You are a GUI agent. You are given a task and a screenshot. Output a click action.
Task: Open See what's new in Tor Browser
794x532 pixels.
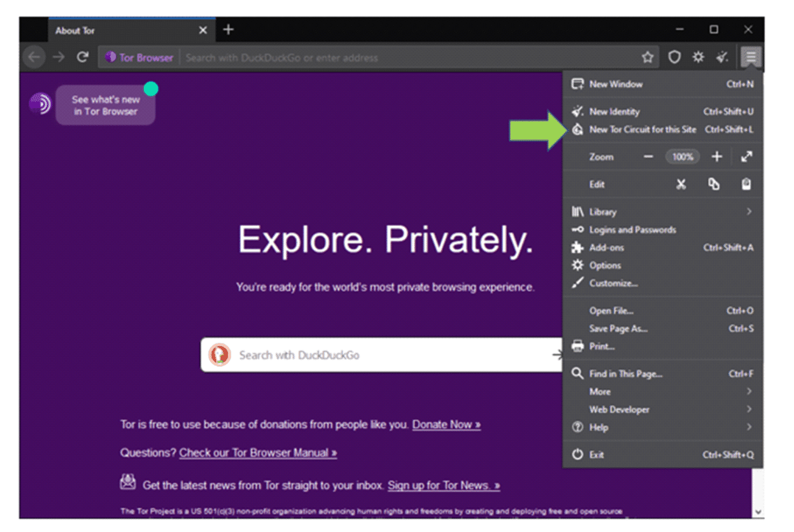[x=105, y=105]
